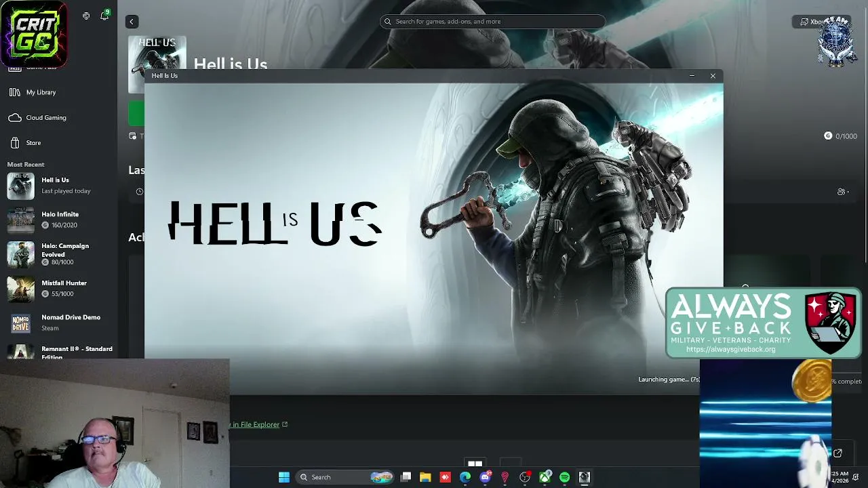Viewport: 868px width, 488px height.
Task: Focus the search for games field
Action: pos(493,22)
